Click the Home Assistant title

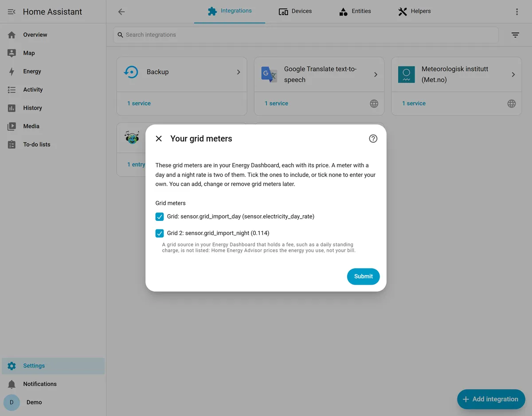(x=52, y=12)
